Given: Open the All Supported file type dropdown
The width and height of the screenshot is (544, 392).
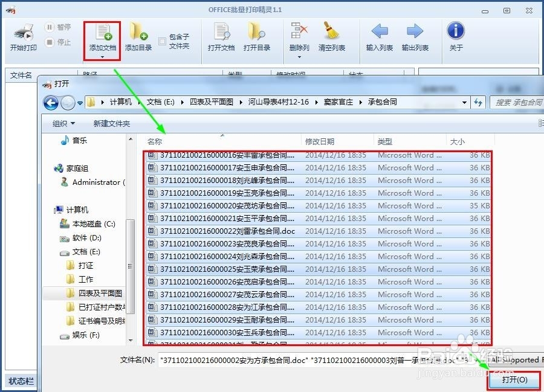Looking at the screenshot, I should [516, 360].
